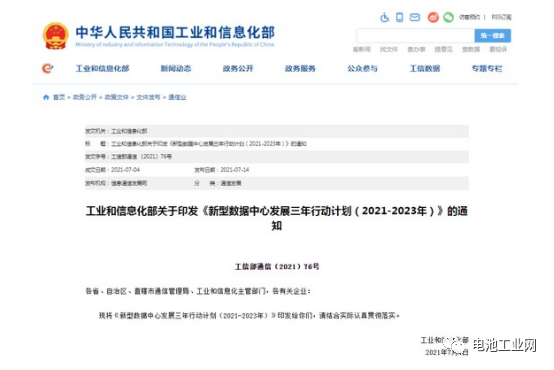Click the blue 统一搜索 search button
The width and height of the screenshot is (554, 370).
pos(493,36)
